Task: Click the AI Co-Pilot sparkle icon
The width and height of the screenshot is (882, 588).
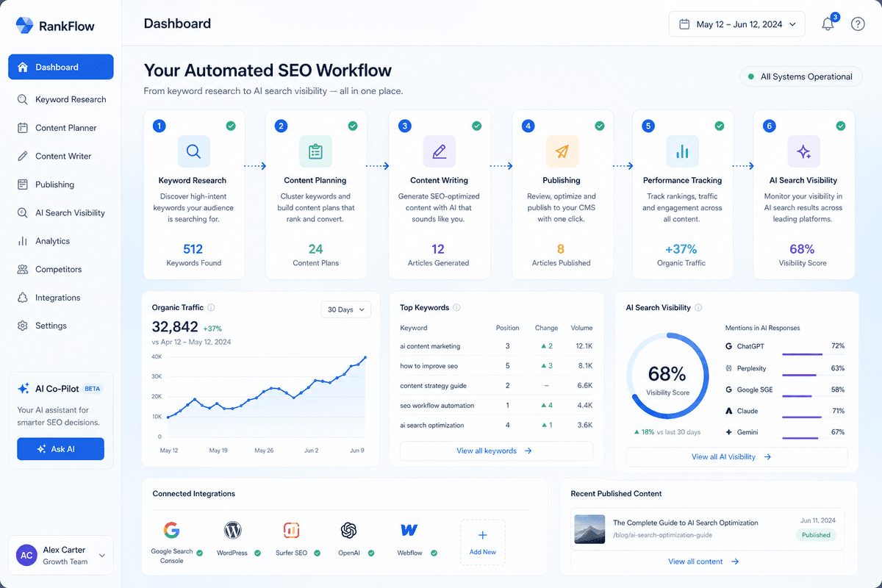Action: [24, 388]
